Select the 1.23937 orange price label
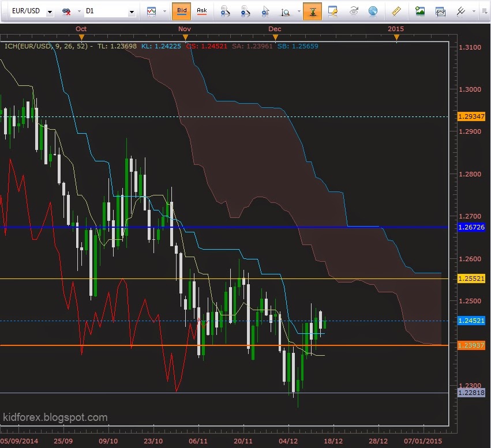 (x=471, y=345)
